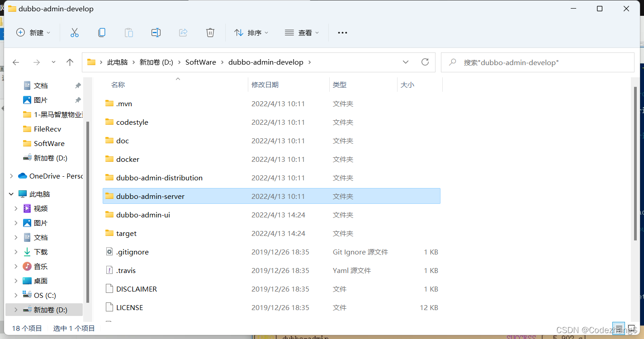Click the .mvn folder icon
Screen dimensions: 644x339
(x=109, y=104)
